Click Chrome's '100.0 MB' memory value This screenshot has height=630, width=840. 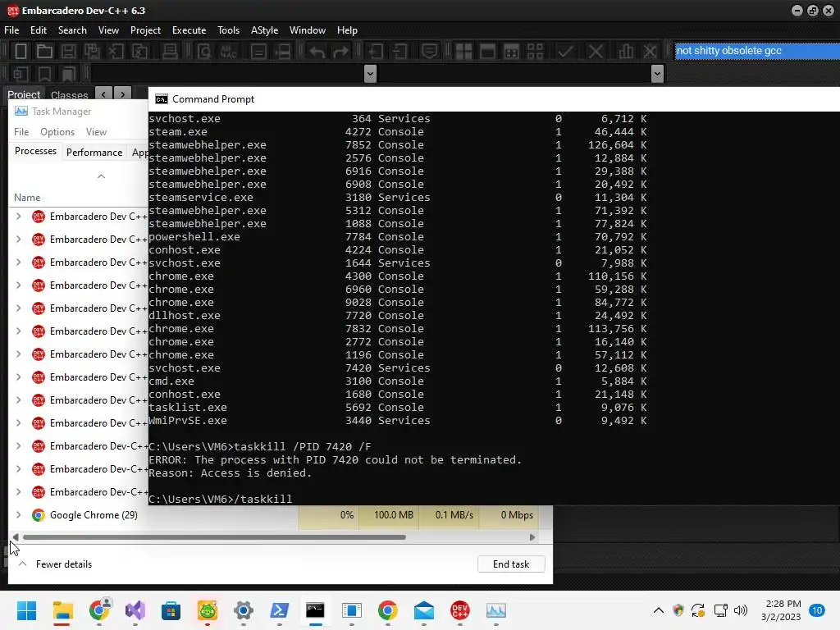pyautogui.click(x=393, y=515)
